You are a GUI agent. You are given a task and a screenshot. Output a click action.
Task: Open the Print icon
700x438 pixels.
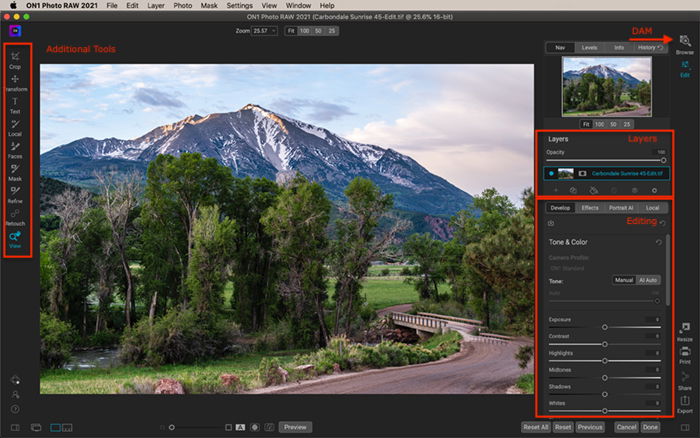tap(684, 355)
